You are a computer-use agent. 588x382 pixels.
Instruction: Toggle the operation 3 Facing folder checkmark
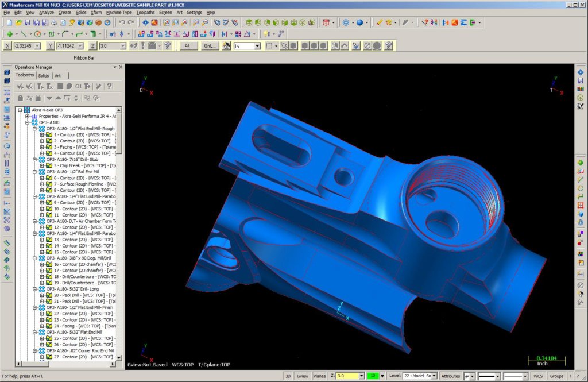pyautogui.click(x=49, y=147)
